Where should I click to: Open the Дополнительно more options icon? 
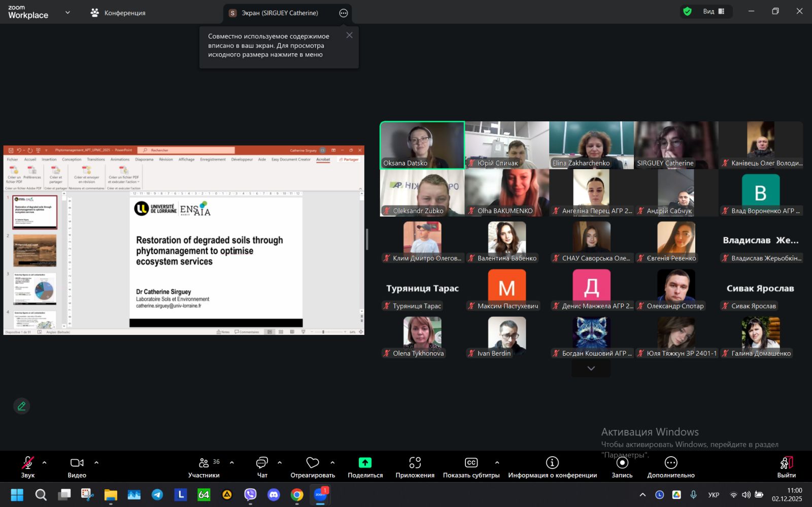(x=670, y=463)
